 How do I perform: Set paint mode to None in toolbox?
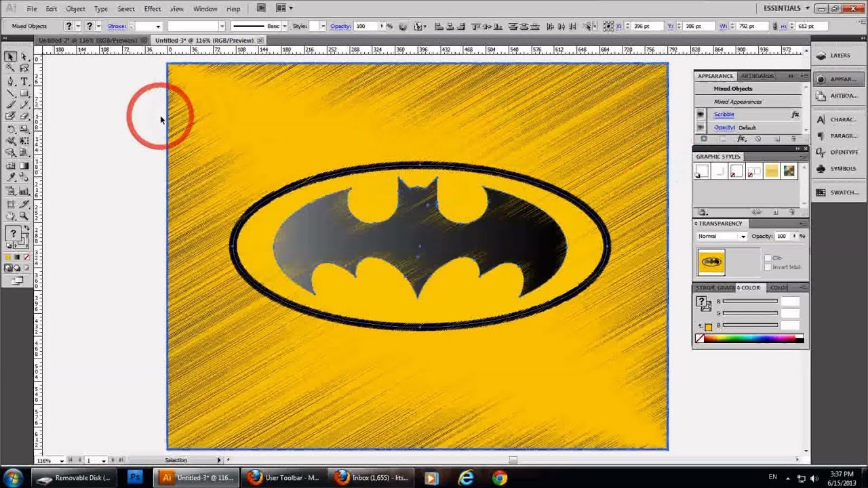click(26, 258)
